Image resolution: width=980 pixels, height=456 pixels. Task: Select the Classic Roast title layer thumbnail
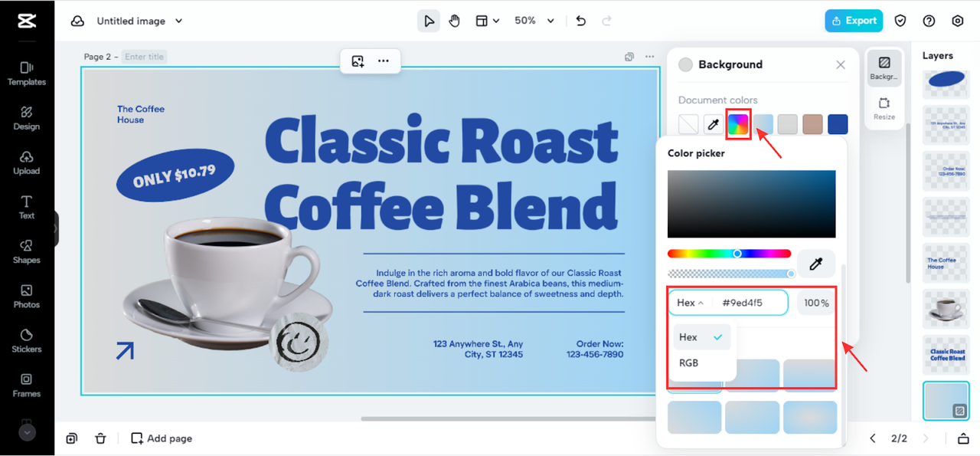(x=947, y=355)
